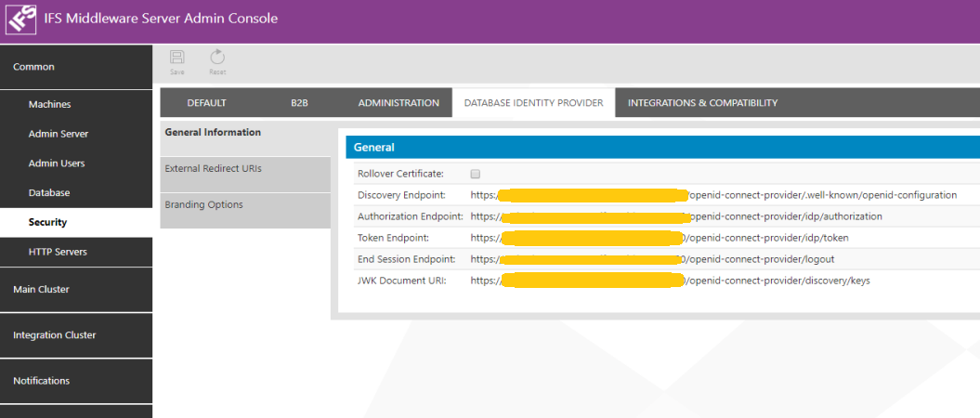Select the General Information side tab
980x418 pixels.
point(245,138)
